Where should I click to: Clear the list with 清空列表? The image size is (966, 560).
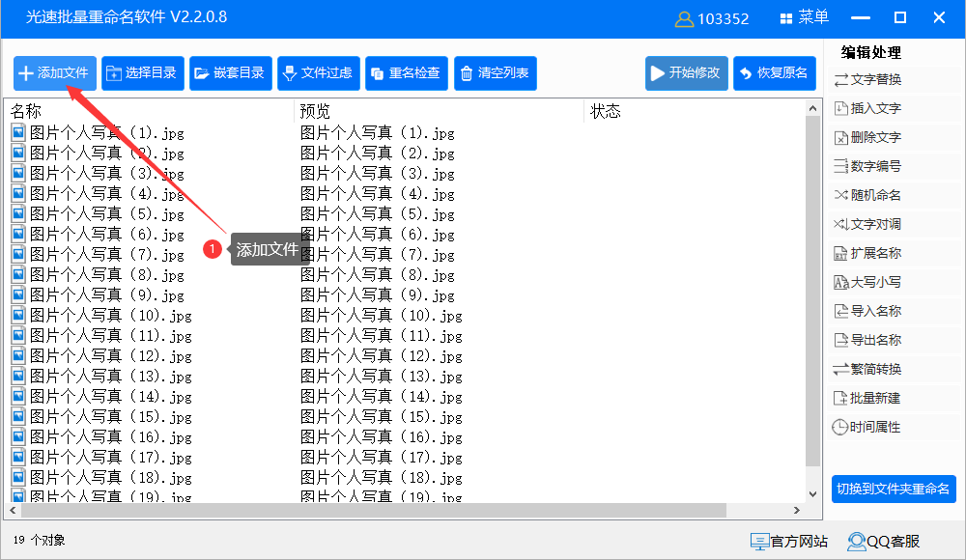(496, 73)
